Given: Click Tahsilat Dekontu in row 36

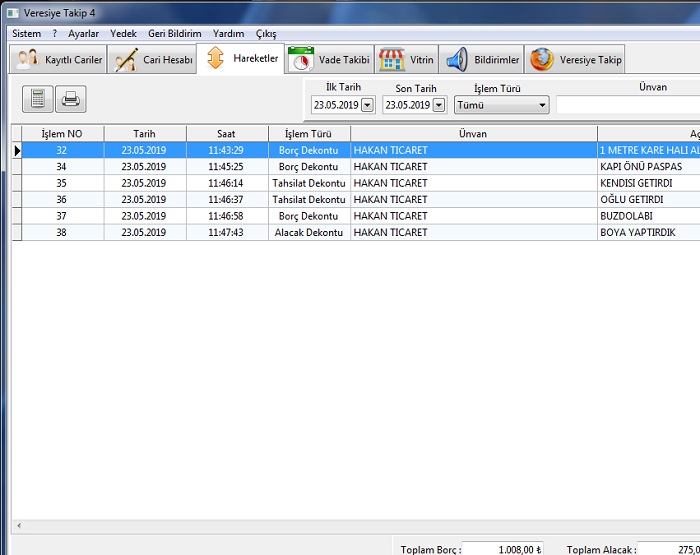Looking at the screenshot, I should tap(308, 200).
